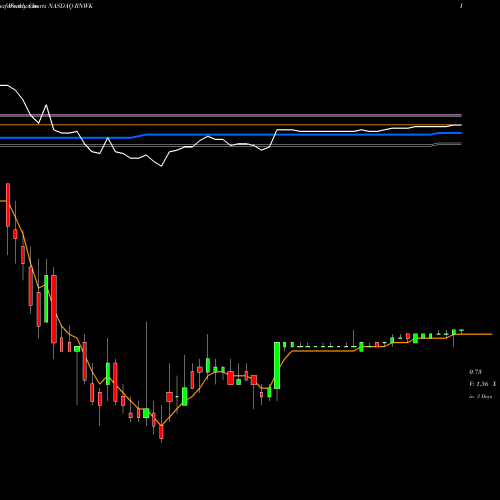Select the lowest red candlestick at chart bottom
The height and width of the screenshot is (500, 500).
coord(161,432)
